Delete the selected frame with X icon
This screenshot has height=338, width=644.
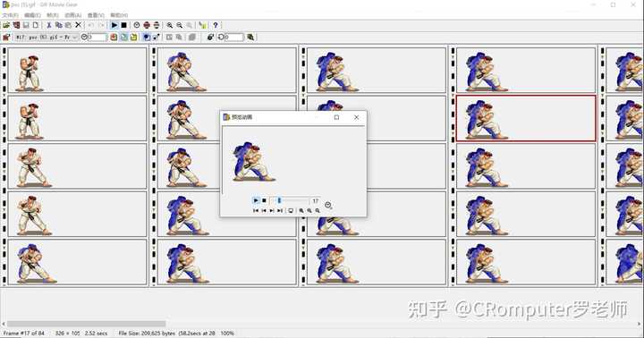[78, 25]
